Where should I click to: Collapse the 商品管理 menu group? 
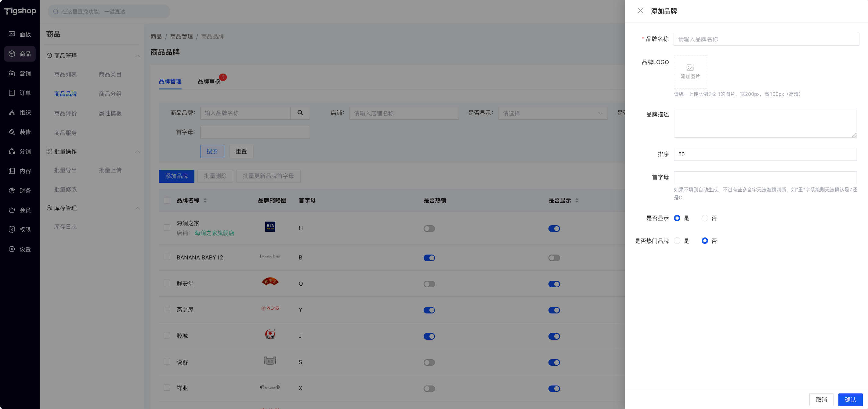point(137,56)
